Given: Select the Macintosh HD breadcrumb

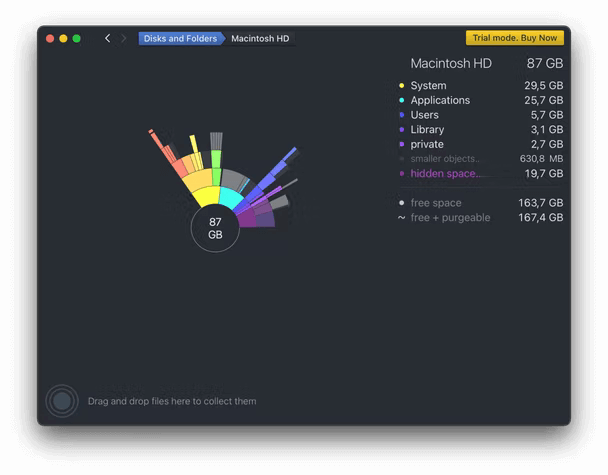Looking at the screenshot, I should (260, 38).
